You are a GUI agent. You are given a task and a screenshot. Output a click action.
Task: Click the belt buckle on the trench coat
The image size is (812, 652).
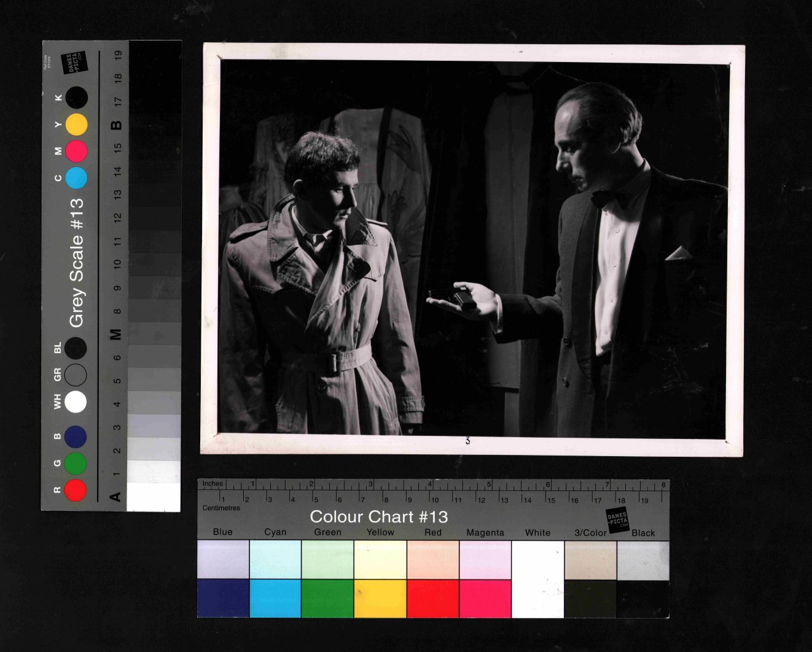pyautogui.click(x=332, y=362)
